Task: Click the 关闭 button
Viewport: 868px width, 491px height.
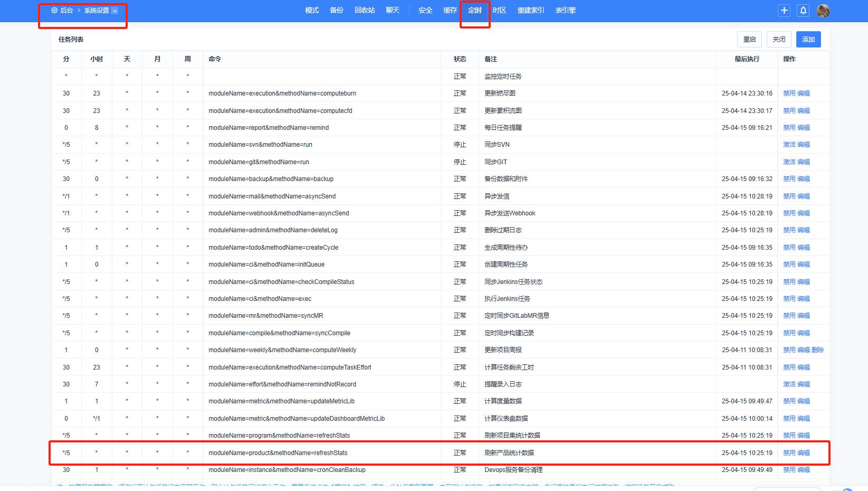Action: click(779, 40)
